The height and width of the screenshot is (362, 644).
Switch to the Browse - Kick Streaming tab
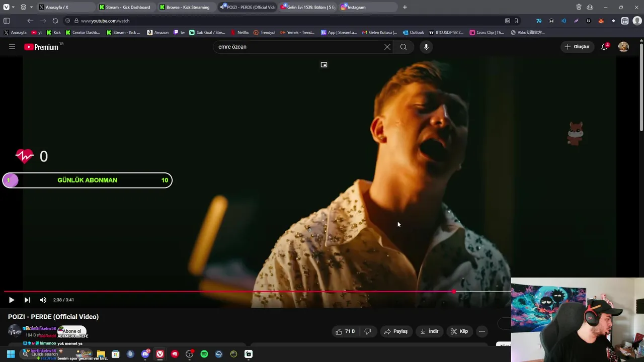point(186,7)
